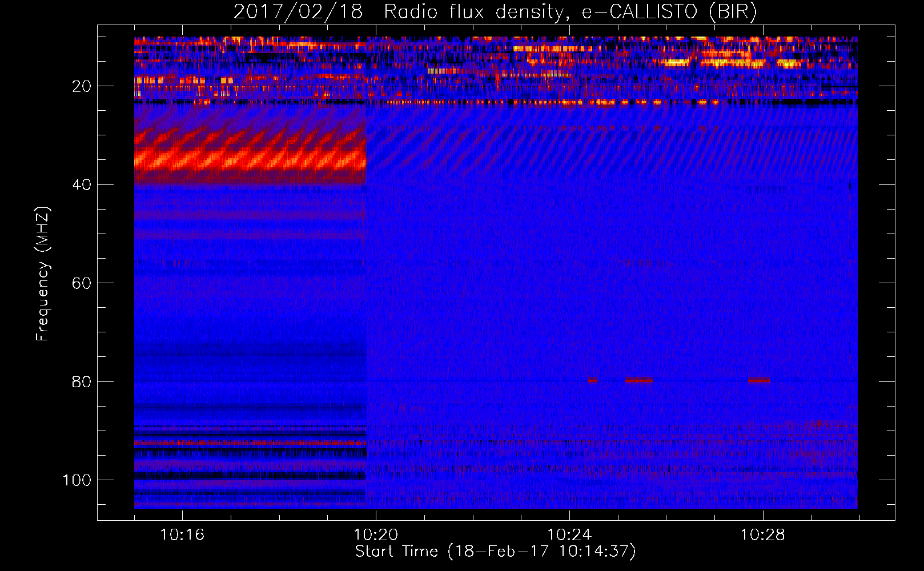Click the 20 MHz frequency tick label
This screenshot has width=924, height=571.
pos(82,86)
